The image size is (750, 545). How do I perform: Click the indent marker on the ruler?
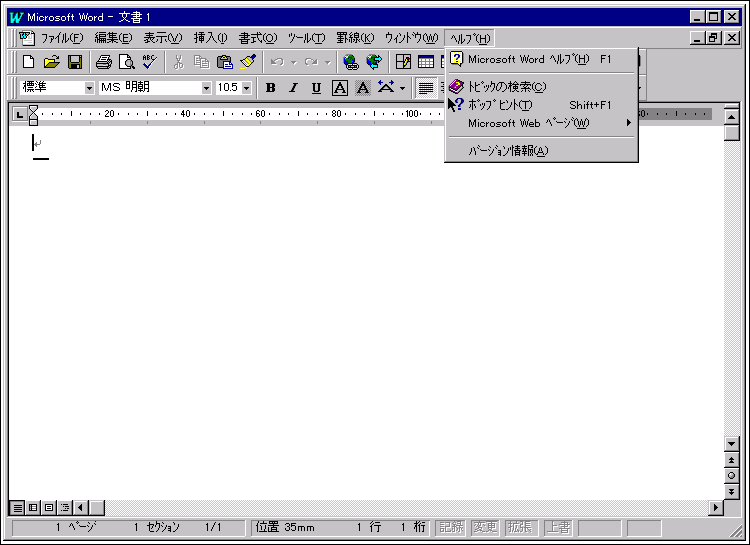point(33,115)
